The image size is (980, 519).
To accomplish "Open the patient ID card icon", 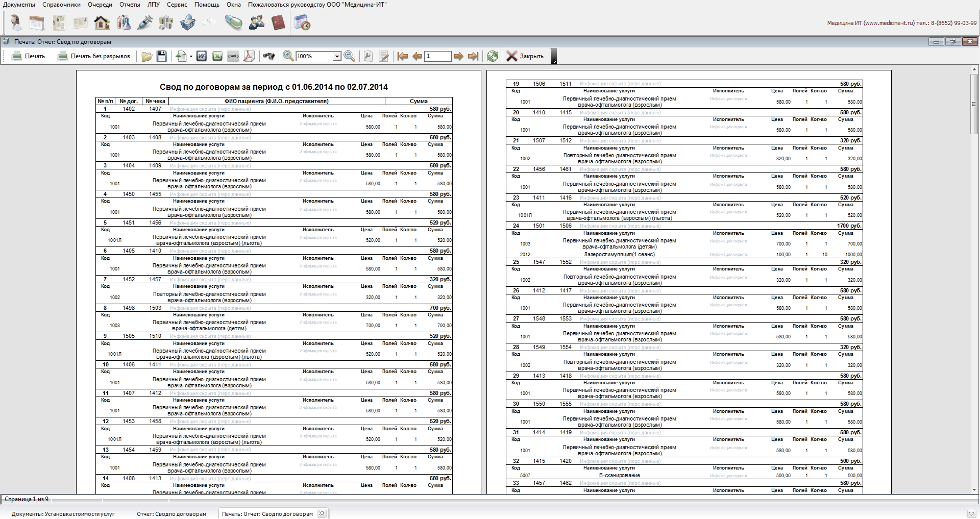I will click(81, 22).
